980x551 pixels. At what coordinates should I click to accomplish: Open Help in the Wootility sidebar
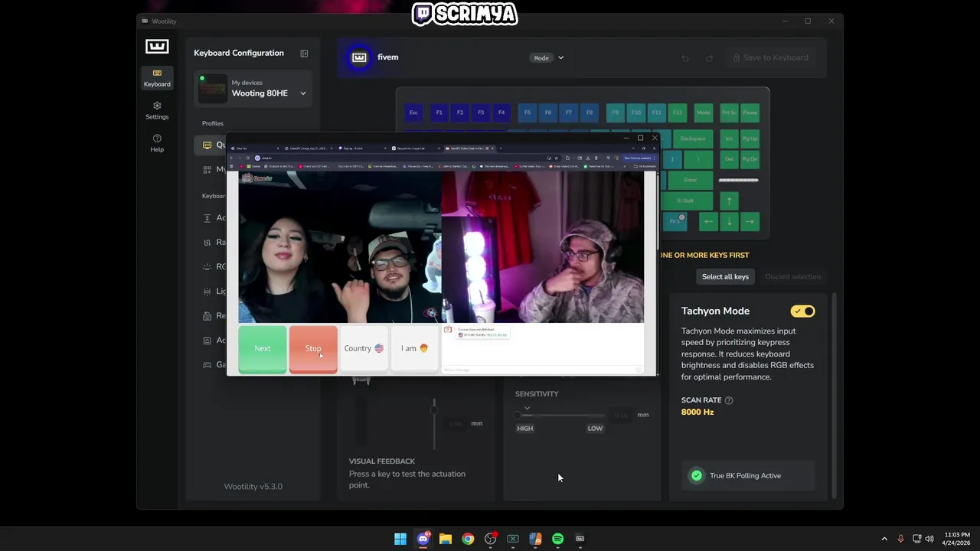157,143
